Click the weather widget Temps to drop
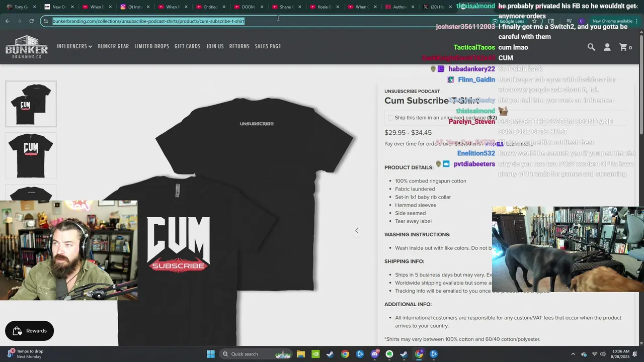644x362 pixels. click(25, 354)
